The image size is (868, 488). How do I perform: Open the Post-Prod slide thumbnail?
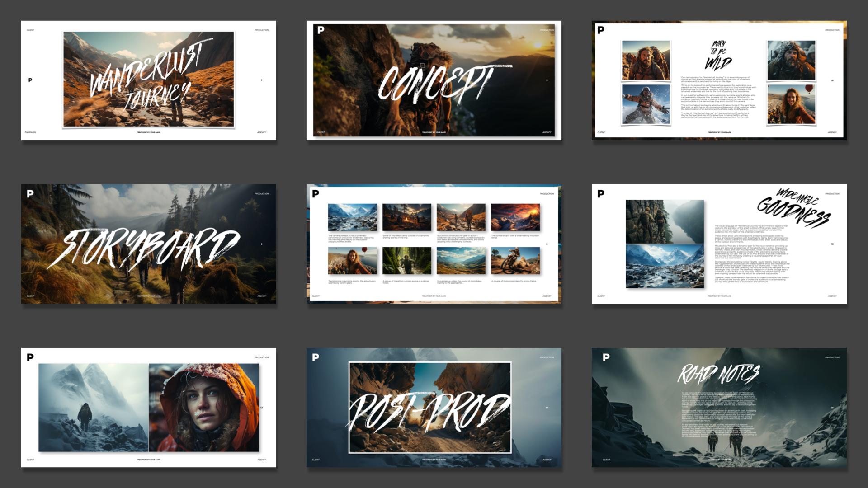click(x=434, y=408)
